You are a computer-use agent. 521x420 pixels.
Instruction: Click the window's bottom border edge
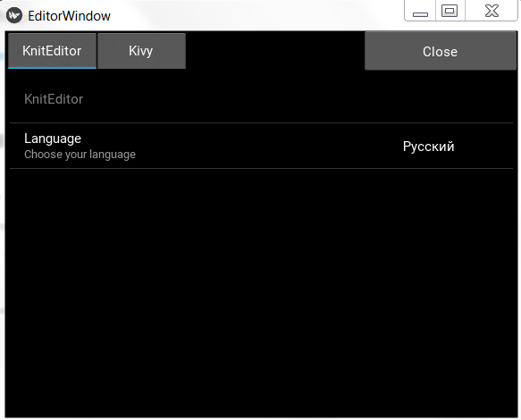point(261,418)
